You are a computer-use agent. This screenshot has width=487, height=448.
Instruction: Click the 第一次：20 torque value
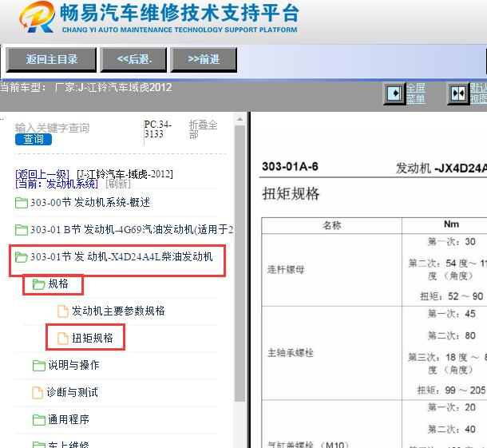[452, 407]
